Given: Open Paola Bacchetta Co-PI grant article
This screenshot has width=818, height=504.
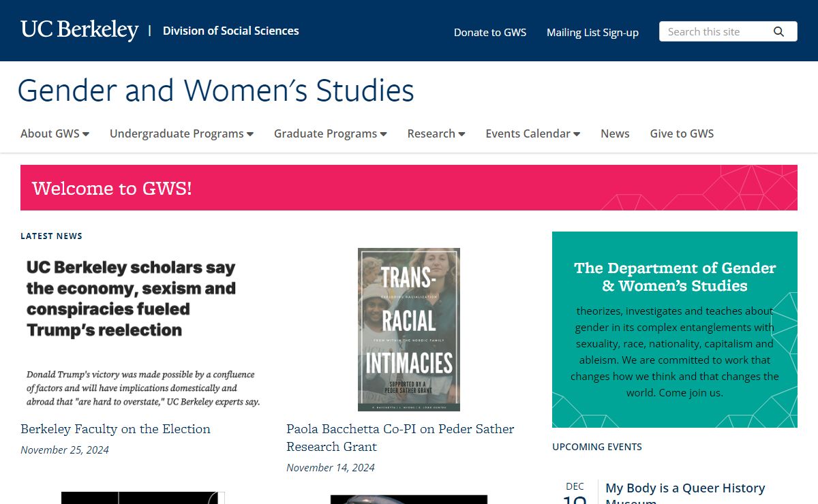Looking at the screenshot, I should pos(400,438).
